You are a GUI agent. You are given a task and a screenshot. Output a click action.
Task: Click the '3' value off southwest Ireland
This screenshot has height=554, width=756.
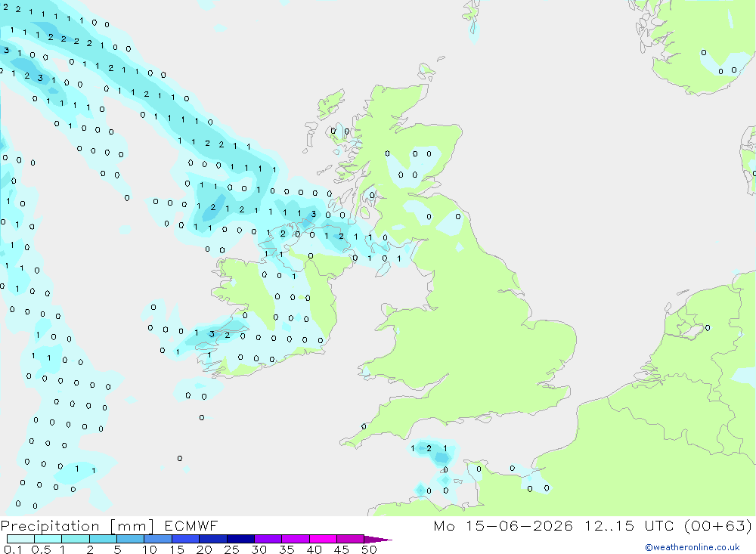(x=212, y=333)
